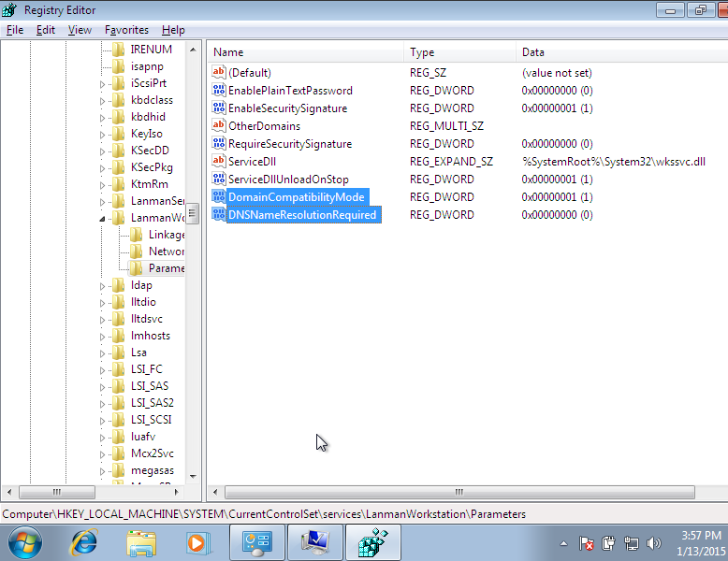Click the Parameters subkey folder icon
The height and width of the screenshot is (561, 728).
click(x=136, y=268)
